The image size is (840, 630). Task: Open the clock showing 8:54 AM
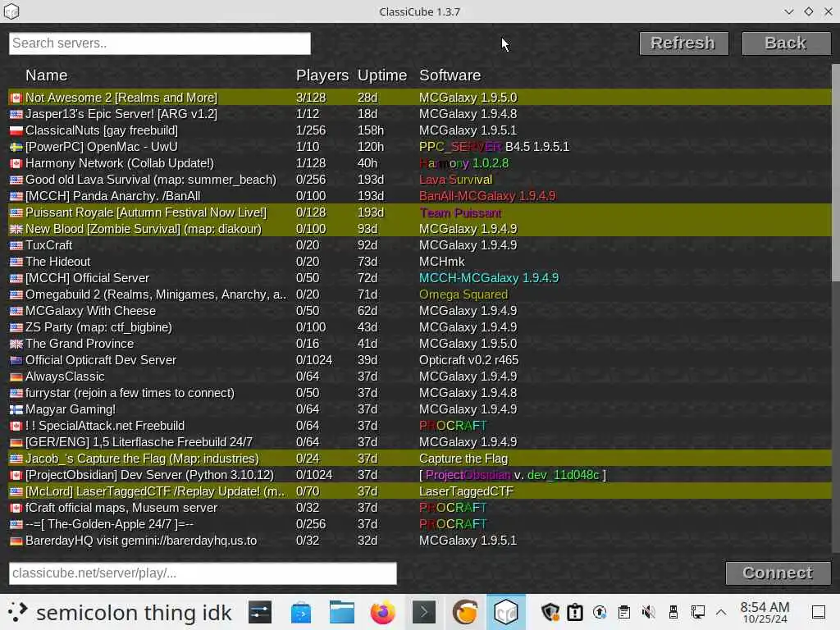pyautogui.click(x=765, y=612)
